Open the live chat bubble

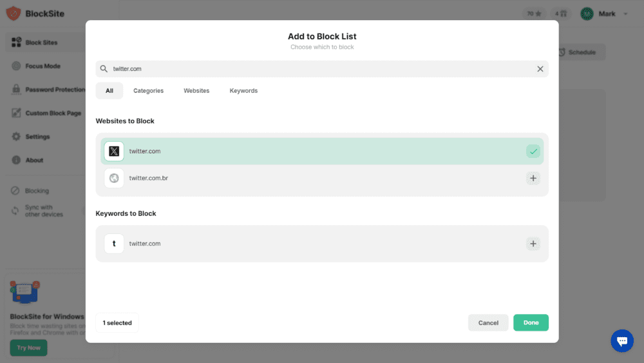click(x=621, y=340)
